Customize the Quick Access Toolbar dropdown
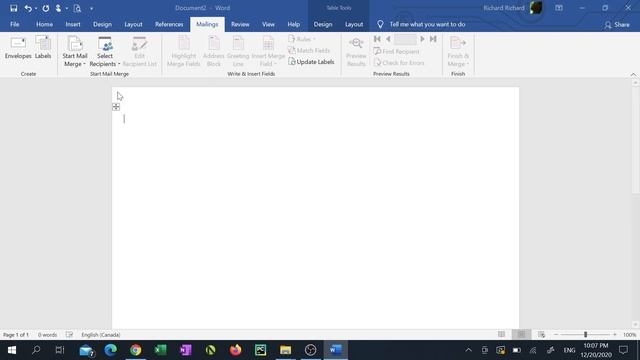The height and width of the screenshot is (360, 640). tap(91, 9)
